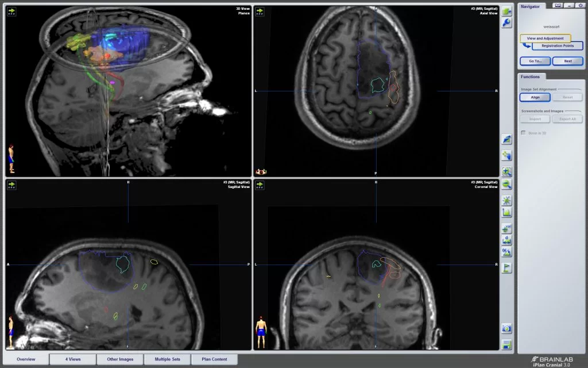The width and height of the screenshot is (588, 368).
Task: Open the wrench options icon
Action: (x=506, y=23)
